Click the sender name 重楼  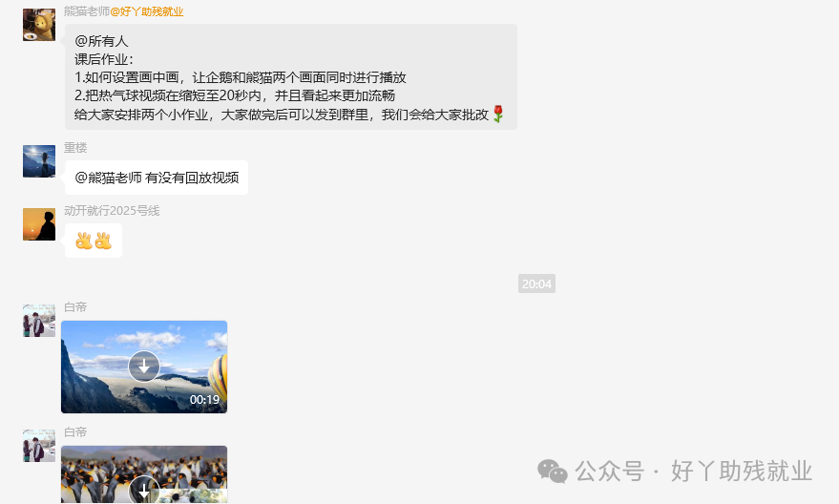click(x=75, y=148)
